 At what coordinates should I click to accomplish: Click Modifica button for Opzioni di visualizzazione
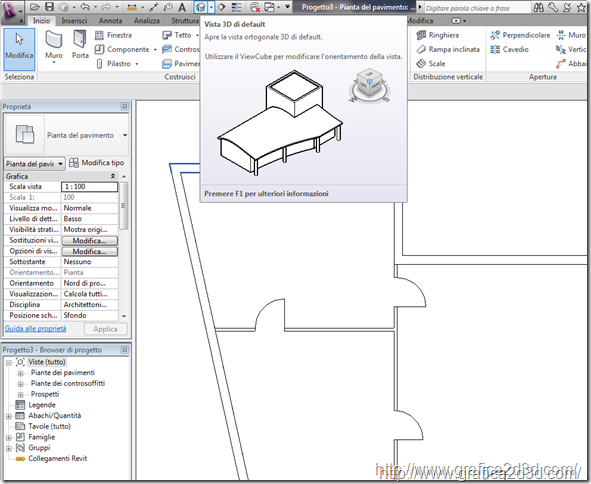[x=90, y=251]
